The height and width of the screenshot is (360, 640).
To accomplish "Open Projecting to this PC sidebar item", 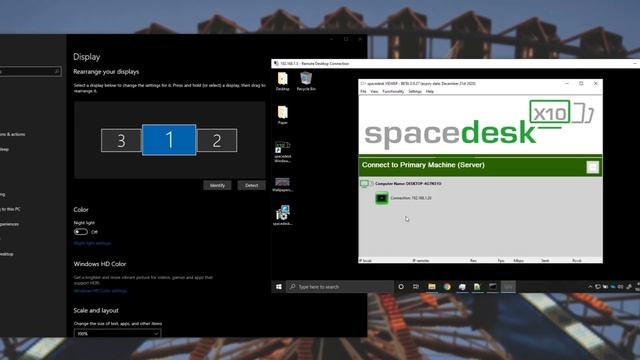I will click(10, 209).
